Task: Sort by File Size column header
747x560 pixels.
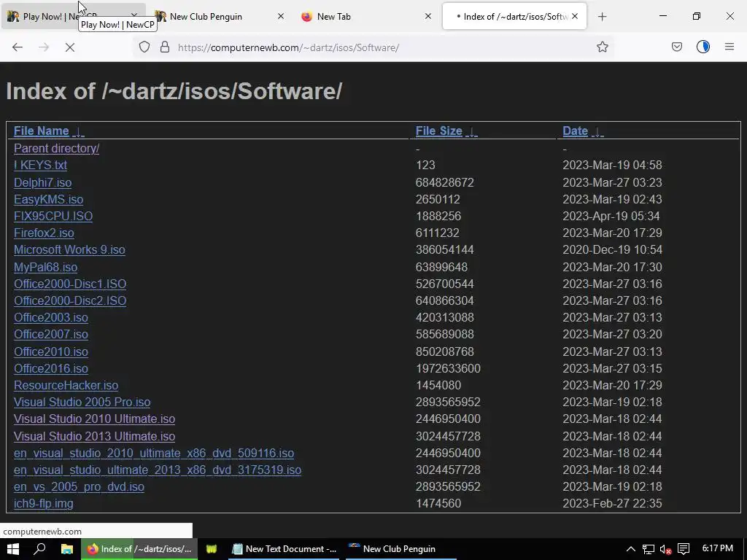Action: pos(438,131)
